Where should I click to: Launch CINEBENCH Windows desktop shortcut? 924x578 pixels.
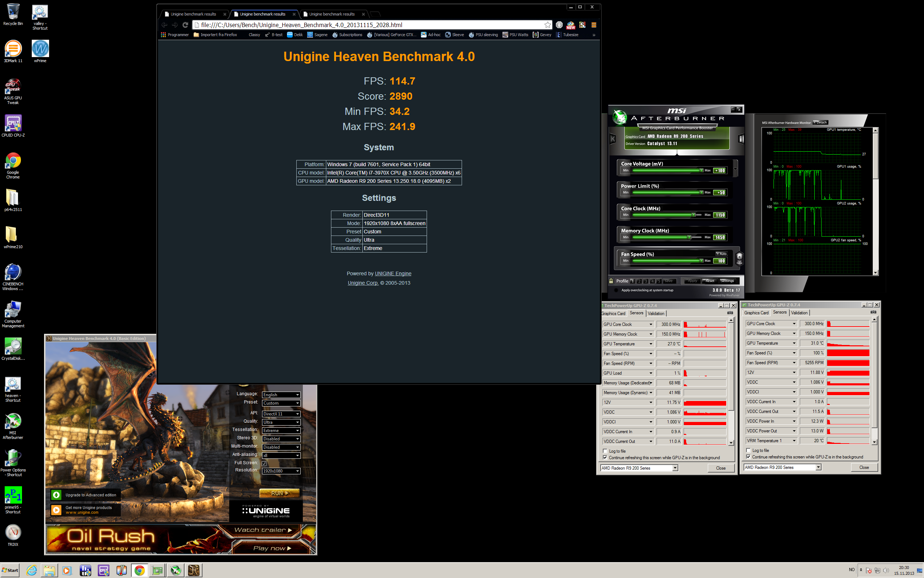tap(13, 277)
